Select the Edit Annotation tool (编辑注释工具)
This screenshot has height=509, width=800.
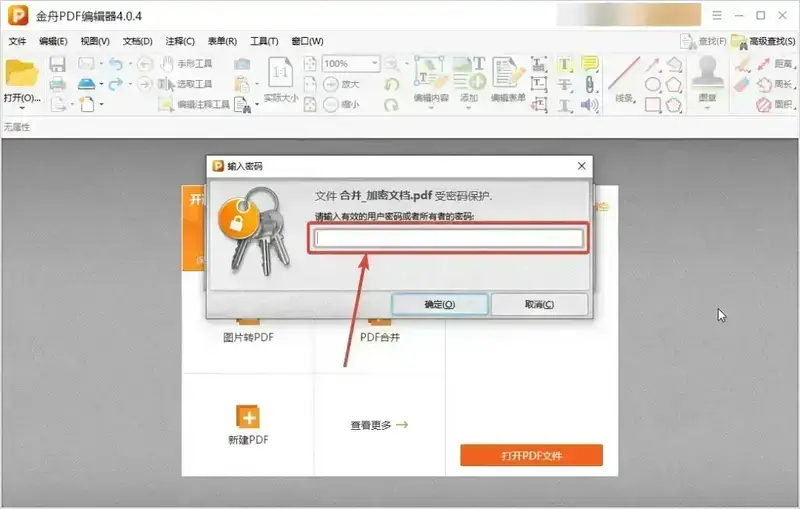194,104
